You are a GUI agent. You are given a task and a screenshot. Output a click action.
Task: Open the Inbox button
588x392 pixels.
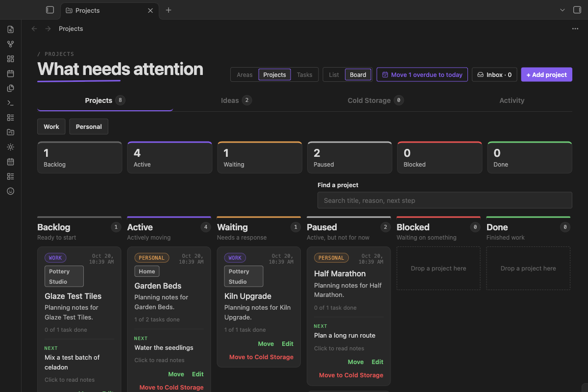coord(494,74)
